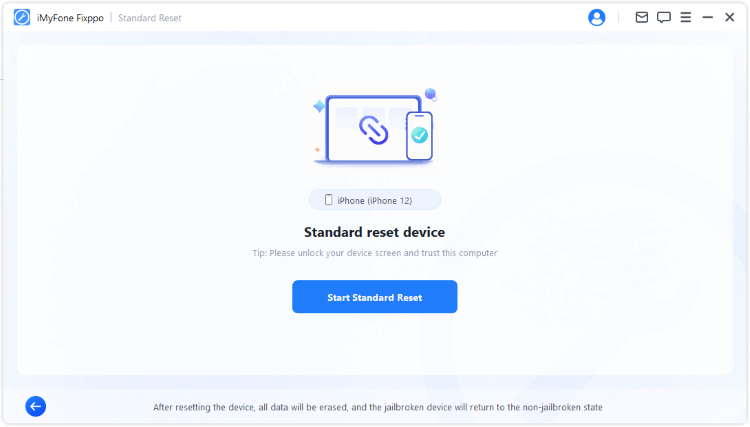Click the iMyFone Fixppo title text
The image size is (750, 427).
coord(70,18)
